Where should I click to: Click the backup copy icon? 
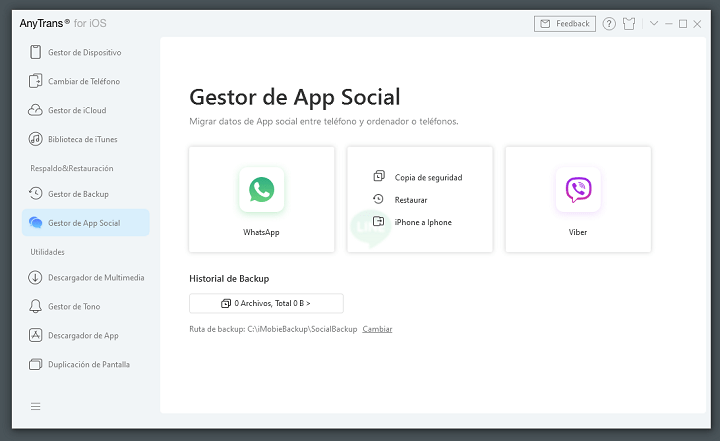379,176
